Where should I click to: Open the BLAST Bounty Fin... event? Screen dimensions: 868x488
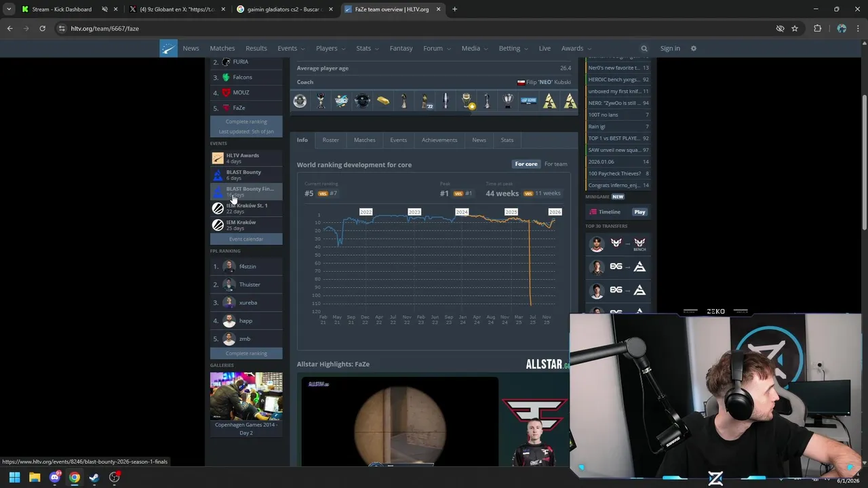(246, 192)
